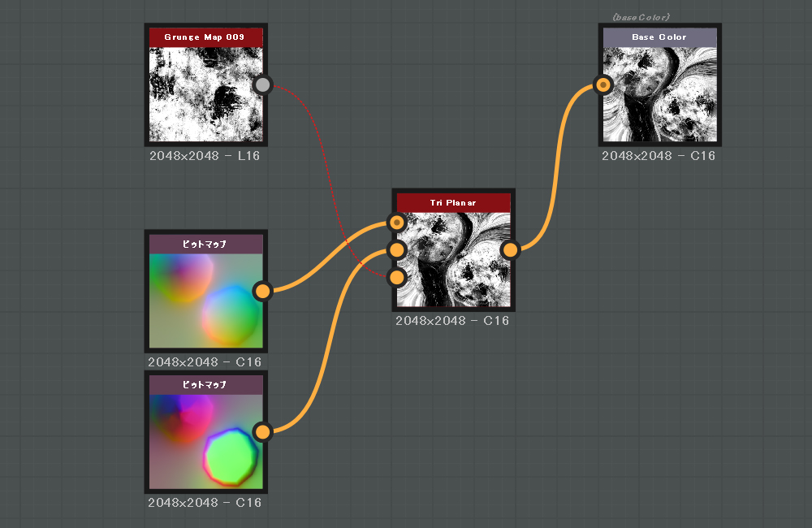Click the pastel rainbow spheres bitmap thumbnail

(205, 301)
